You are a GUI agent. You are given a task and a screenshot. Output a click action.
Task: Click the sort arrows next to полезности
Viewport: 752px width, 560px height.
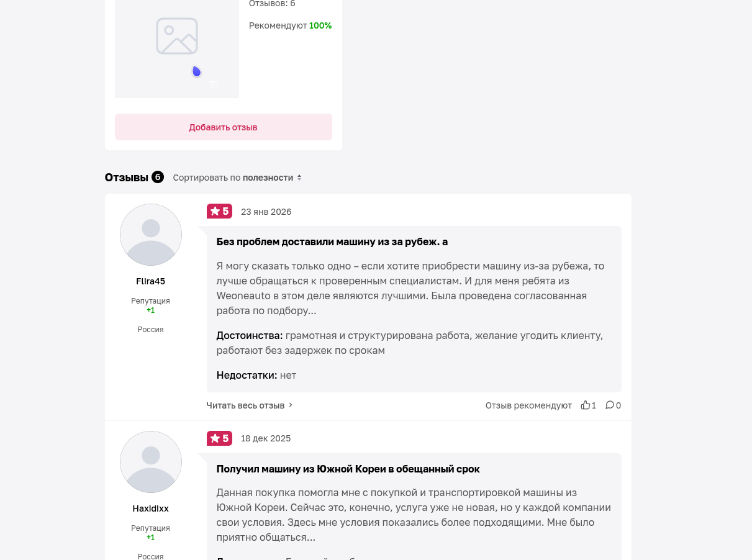299,178
